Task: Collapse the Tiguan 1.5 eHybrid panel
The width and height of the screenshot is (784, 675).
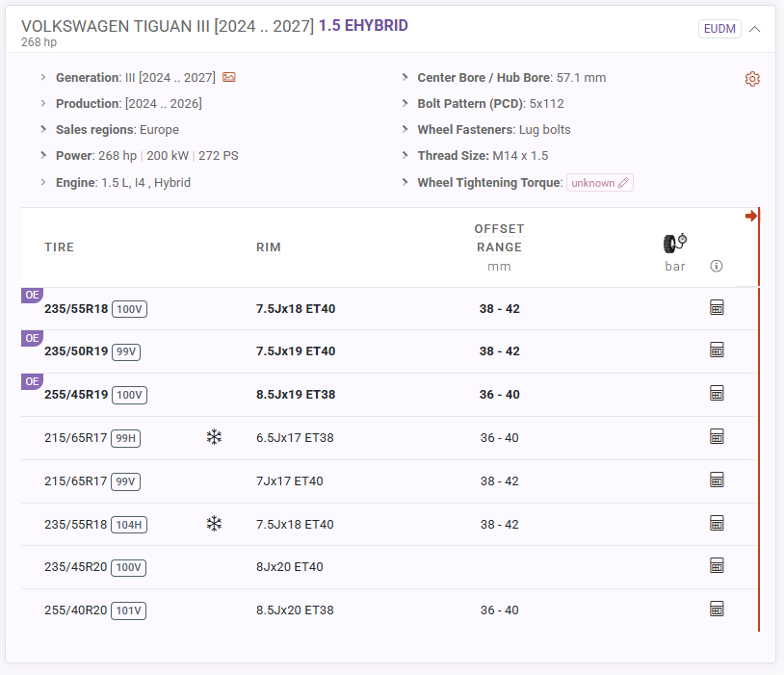Action: click(x=755, y=29)
